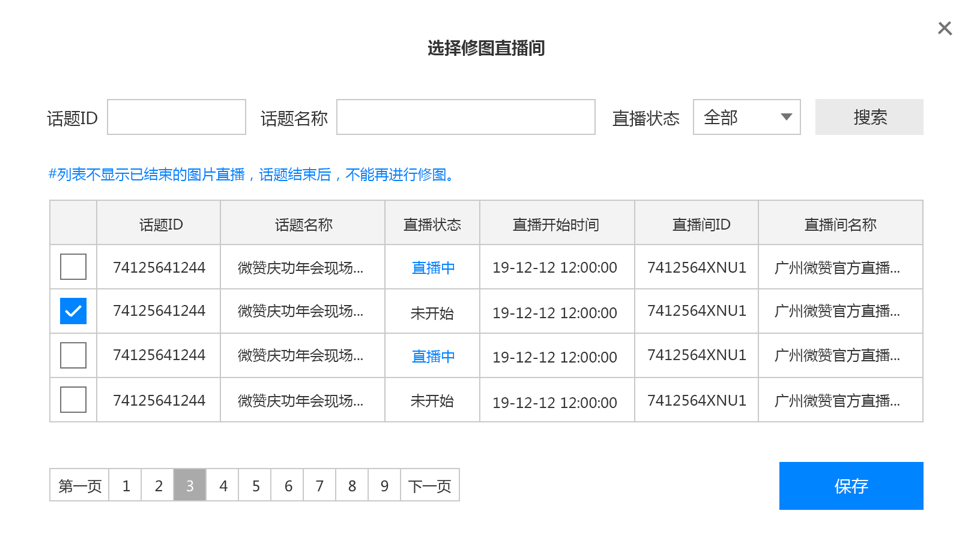Jump to page 9 in pagination
The width and height of the screenshot is (972, 548).
point(384,486)
